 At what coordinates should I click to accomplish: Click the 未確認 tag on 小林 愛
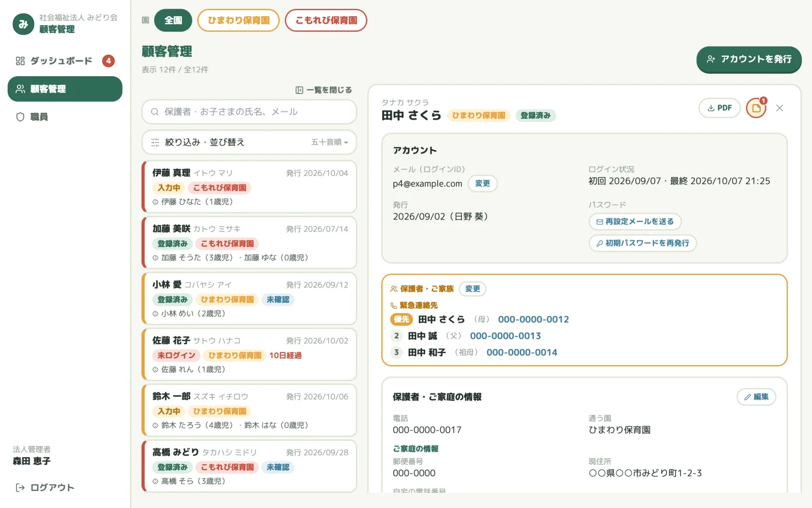pyautogui.click(x=278, y=300)
